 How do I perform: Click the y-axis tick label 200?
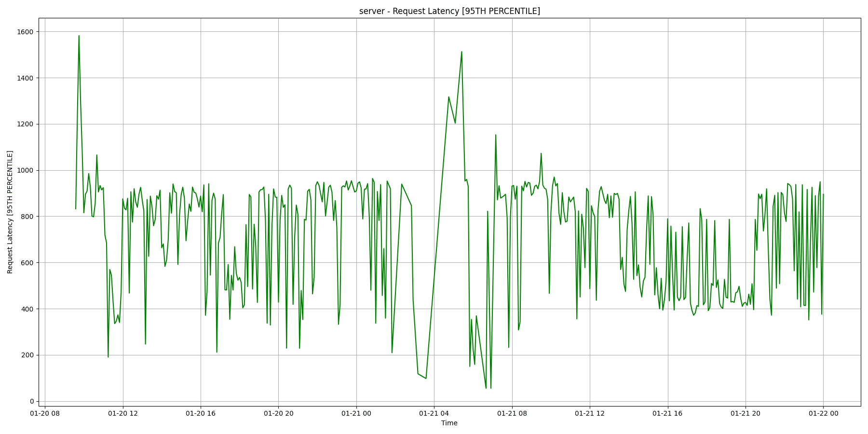(x=27, y=355)
